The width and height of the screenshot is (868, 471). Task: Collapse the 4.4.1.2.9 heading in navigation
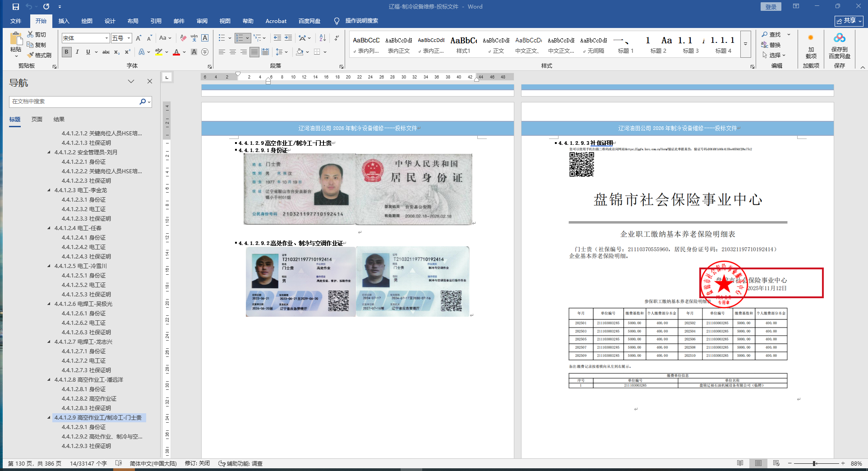[x=49, y=418]
